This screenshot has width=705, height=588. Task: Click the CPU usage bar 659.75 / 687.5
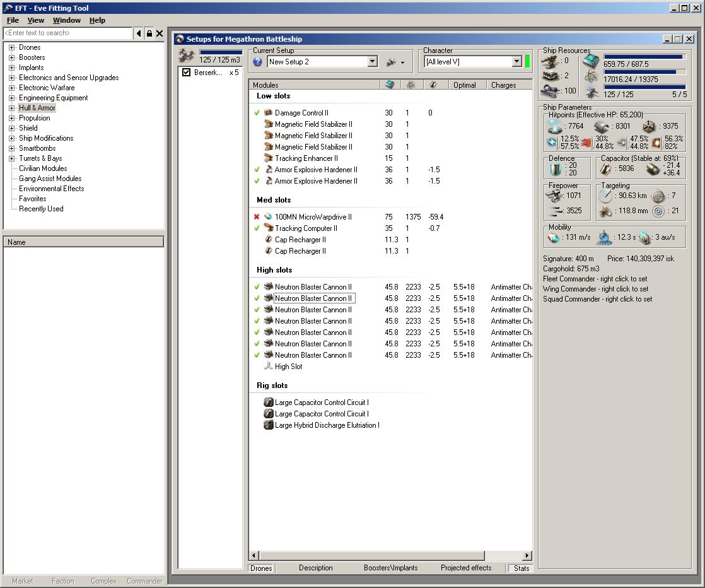[x=644, y=57]
